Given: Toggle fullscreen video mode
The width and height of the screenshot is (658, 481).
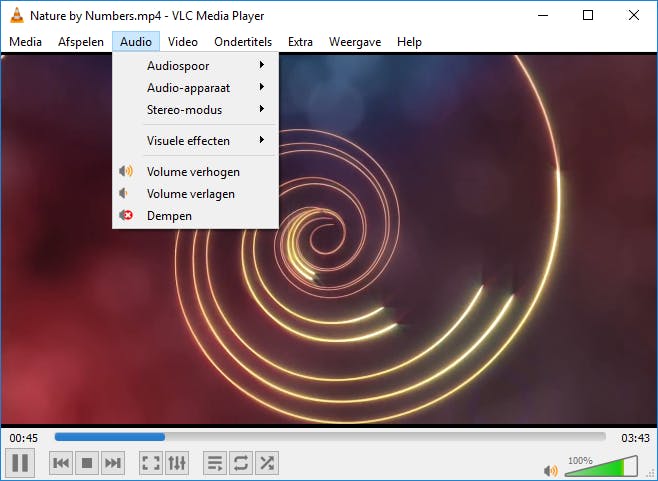Looking at the screenshot, I should pos(151,463).
